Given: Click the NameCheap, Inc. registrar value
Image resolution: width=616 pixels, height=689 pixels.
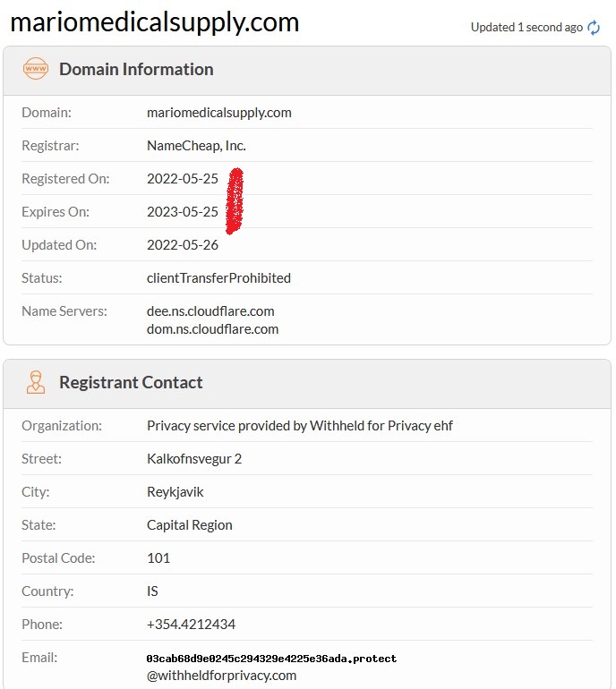Looking at the screenshot, I should point(196,146).
